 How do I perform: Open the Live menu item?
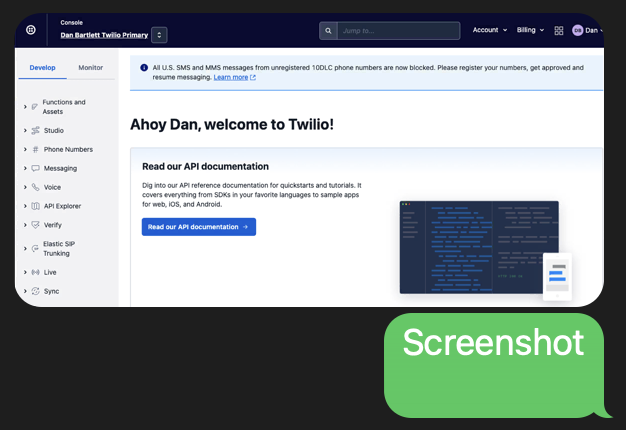tap(50, 272)
